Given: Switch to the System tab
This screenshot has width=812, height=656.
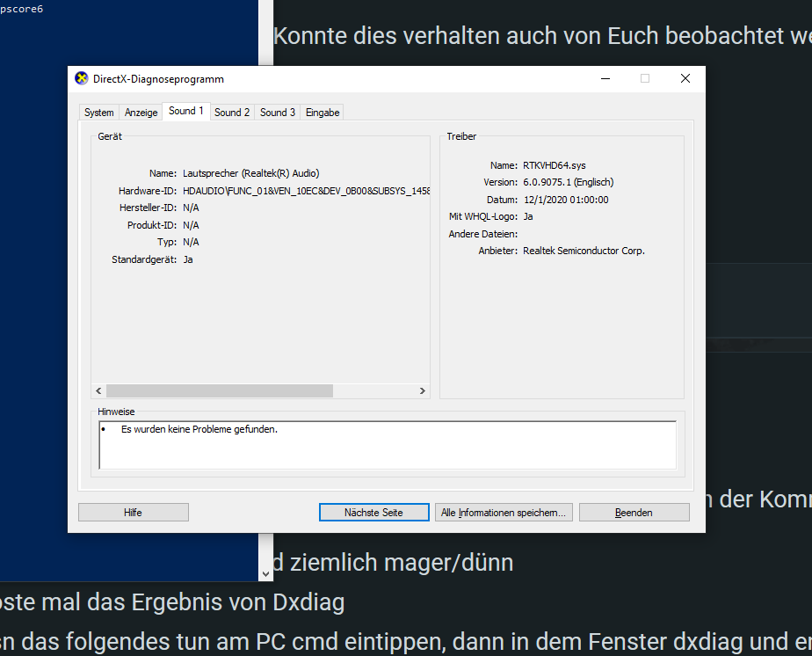Looking at the screenshot, I should pyautogui.click(x=98, y=113).
